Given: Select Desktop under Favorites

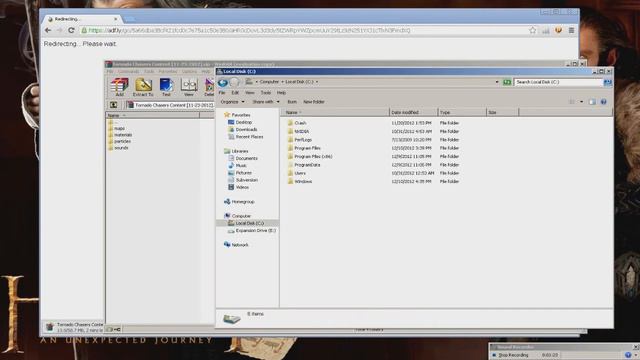Looking at the screenshot, I should (240, 122).
